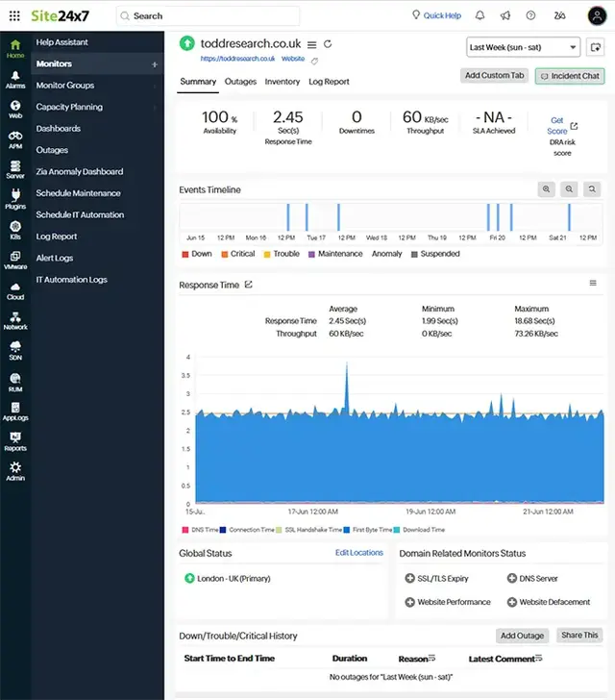This screenshot has width=615, height=700.
Task: Reset zoom on the Events Timeline
Action: pyautogui.click(x=592, y=189)
